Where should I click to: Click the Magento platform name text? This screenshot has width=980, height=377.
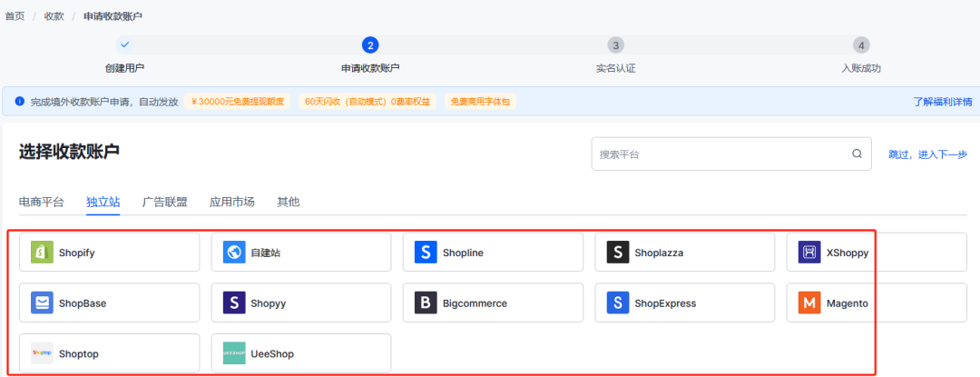pos(848,303)
